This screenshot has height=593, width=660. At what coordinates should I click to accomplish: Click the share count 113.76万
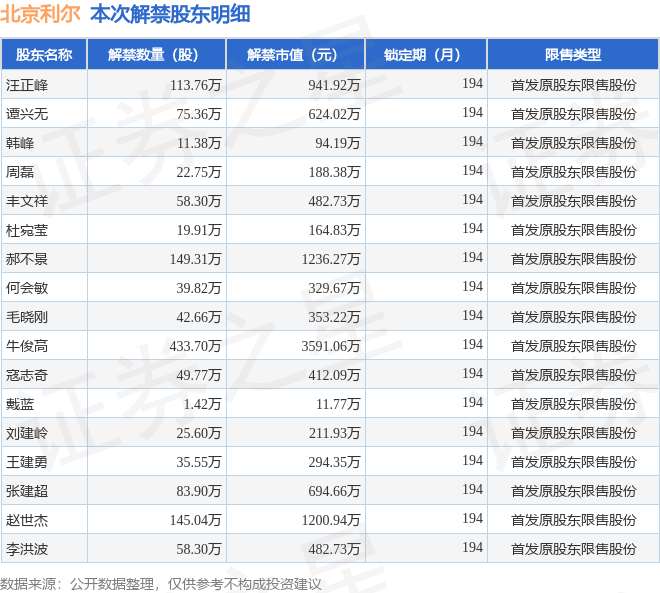tap(196, 85)
